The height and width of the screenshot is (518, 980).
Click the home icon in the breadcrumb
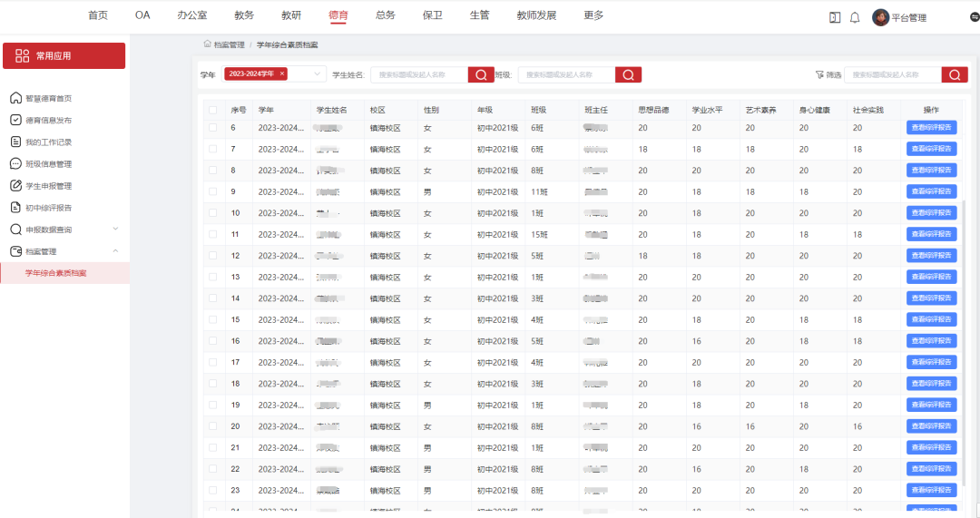pyautogui.click(x=208, y=44)
